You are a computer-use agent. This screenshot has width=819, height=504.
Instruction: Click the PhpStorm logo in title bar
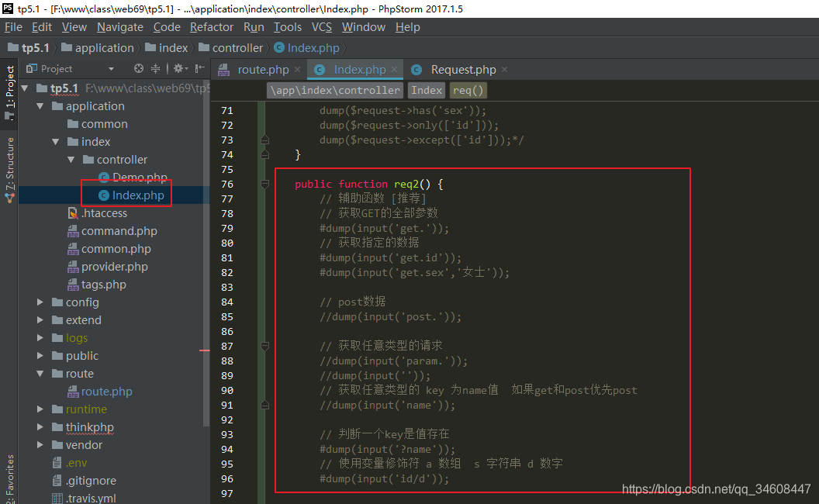tap(7, 9)
